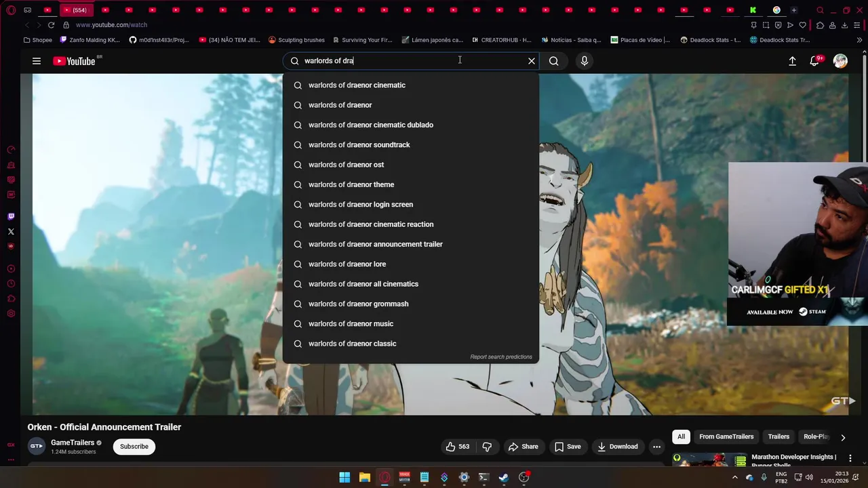Open the Marathon Developer Insights thumbnail
Screen dimensions: 868x488
coord(709,460)
